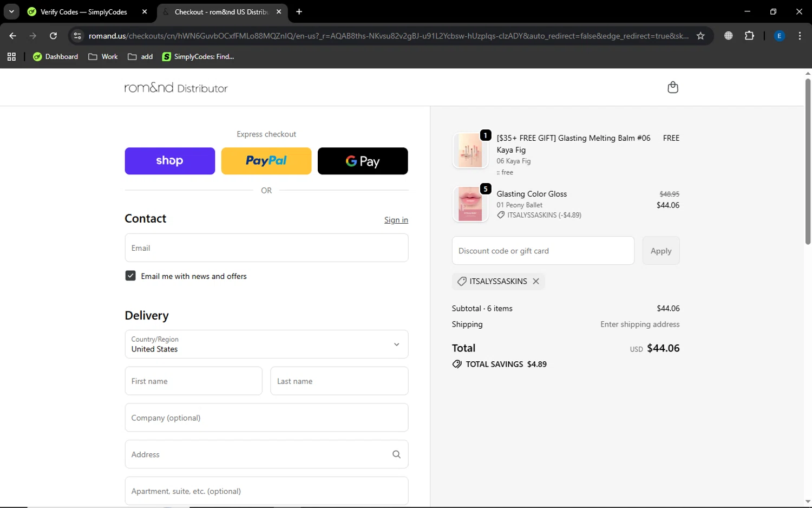This screenshot has height=508, width=812.
Task: Remove the ITSALYSSASKINS discount code
Action: [x=536, y=282]
